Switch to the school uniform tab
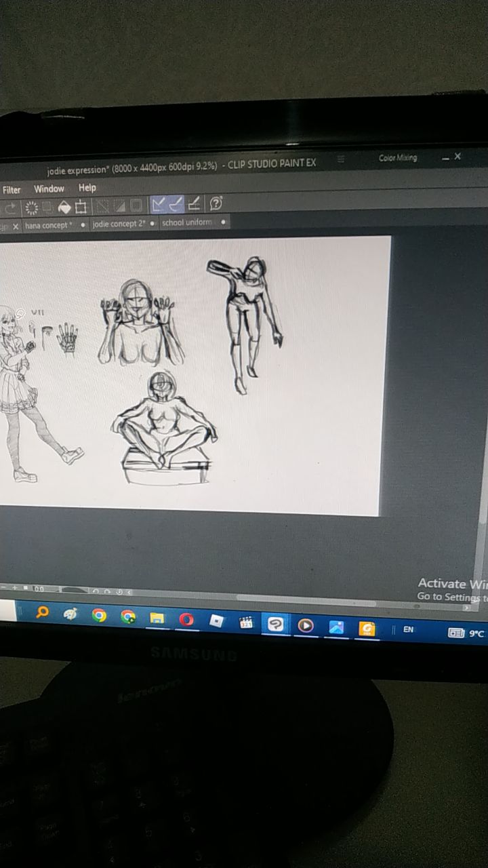 pos(187,222)
